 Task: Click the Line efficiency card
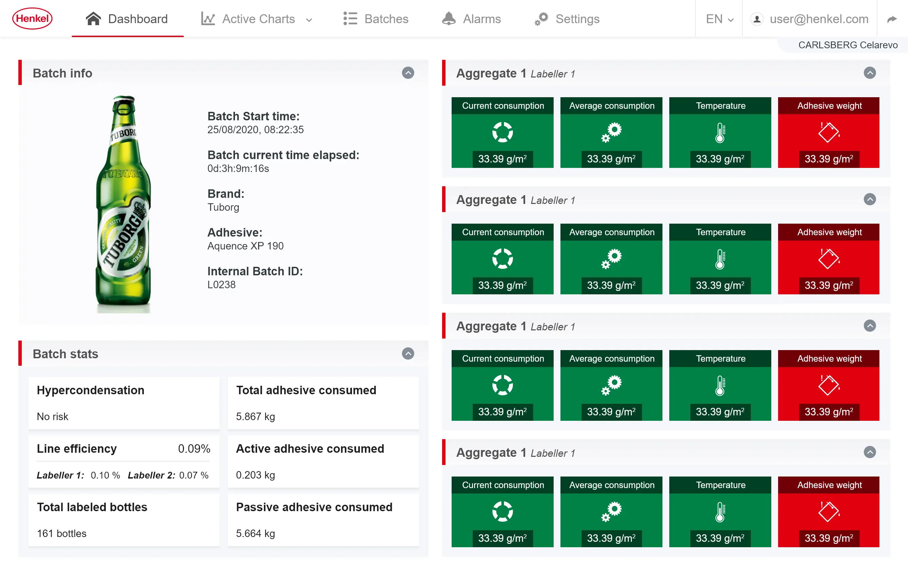point(123,462)
